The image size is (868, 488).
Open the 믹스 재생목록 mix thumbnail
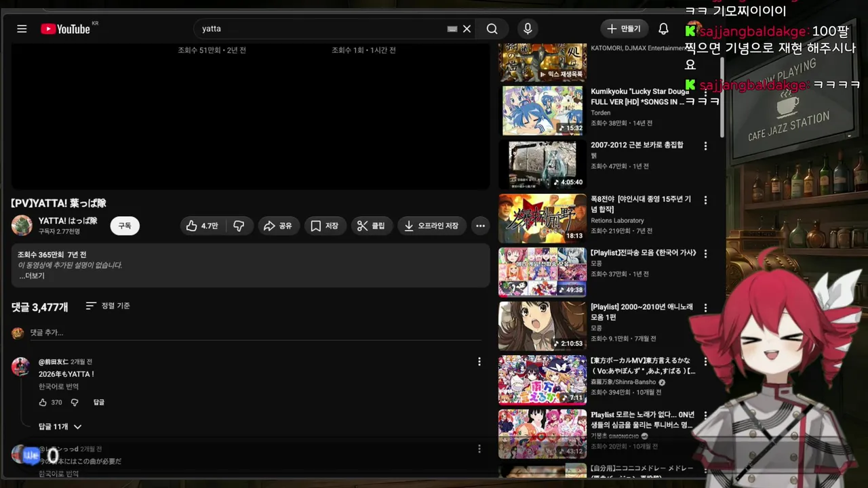(542, 62)
